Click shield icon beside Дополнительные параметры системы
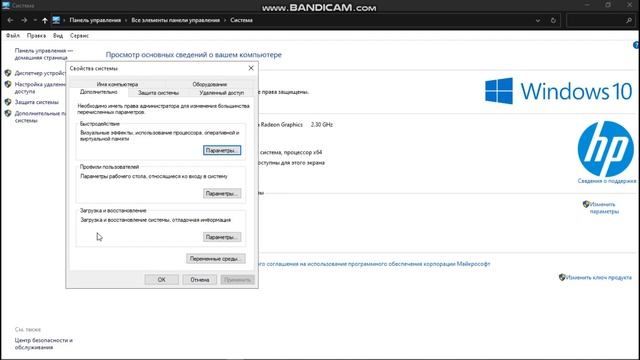Image resolution: width=640 pixels, height=360 pixels. tap(8, 113)
